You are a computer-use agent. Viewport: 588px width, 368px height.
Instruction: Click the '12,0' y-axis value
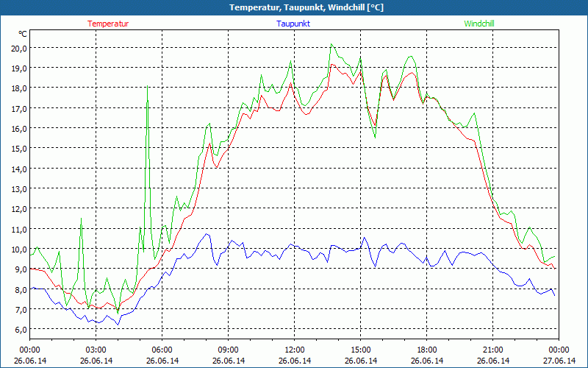19,208
